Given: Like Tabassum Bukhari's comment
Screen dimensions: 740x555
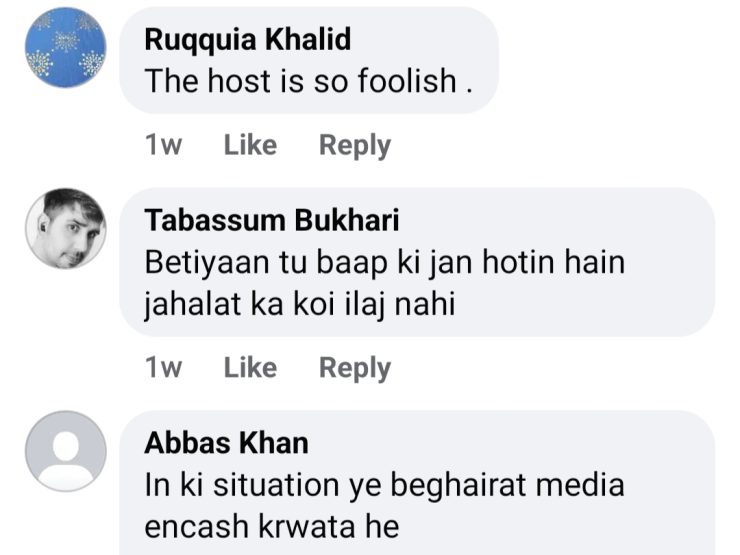Looking at the screenshot, I should (250, 368).
